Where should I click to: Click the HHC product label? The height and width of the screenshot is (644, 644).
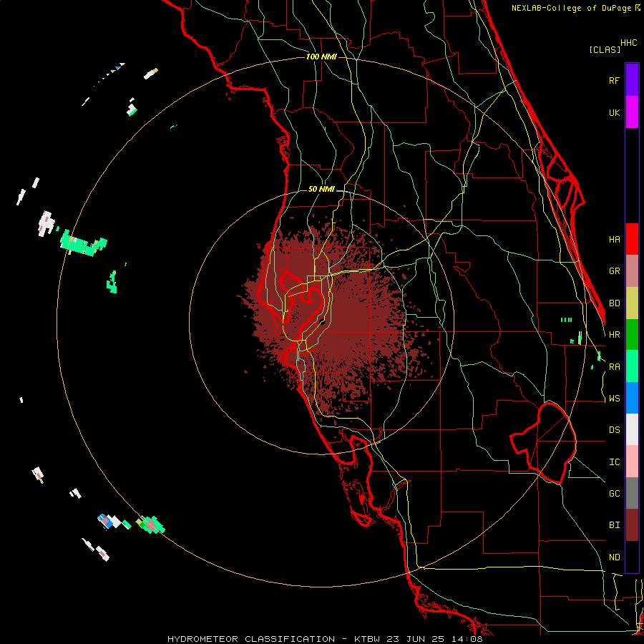tap(628, 43)
